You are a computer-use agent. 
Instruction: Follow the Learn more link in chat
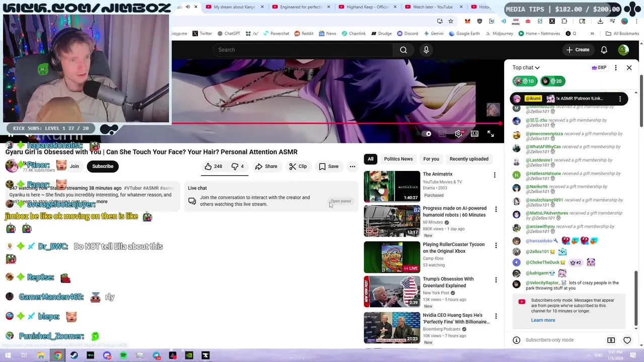pyautogui.click(x=543, y=320)
